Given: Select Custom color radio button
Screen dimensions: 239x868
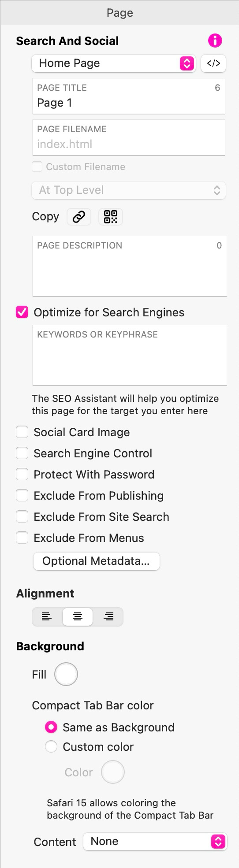Looking at the screenshot, I should (x=51, y=747).
